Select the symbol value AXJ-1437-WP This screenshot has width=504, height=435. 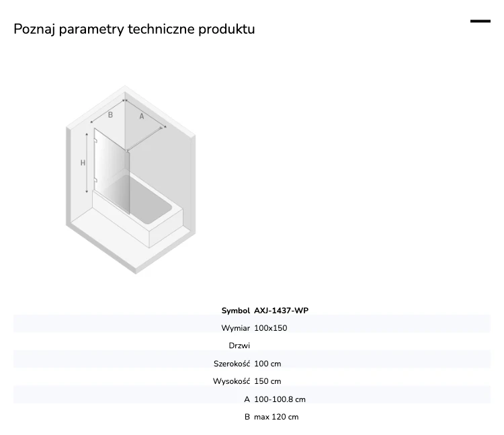coord(282,311)
